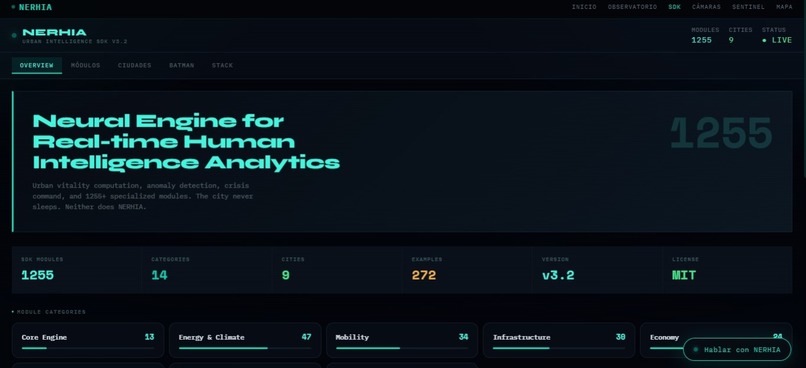
Task: Click the header CITIES 9 value
Action: [x=731, y=40]
